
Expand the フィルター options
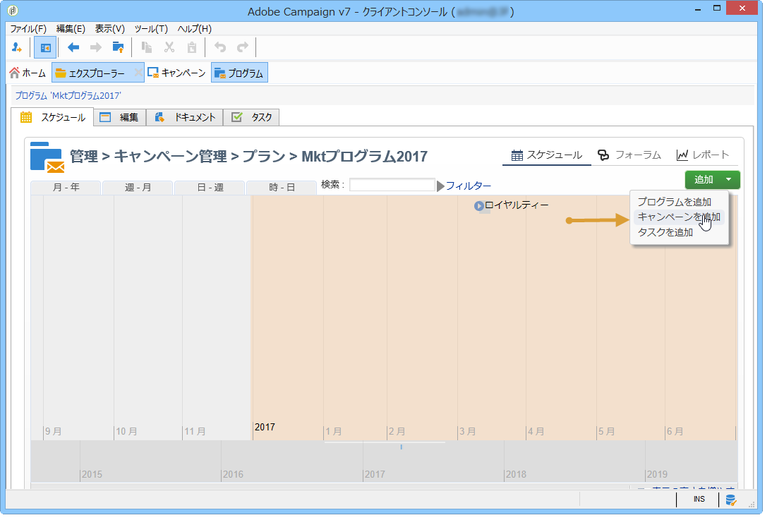tap(464, 186)
